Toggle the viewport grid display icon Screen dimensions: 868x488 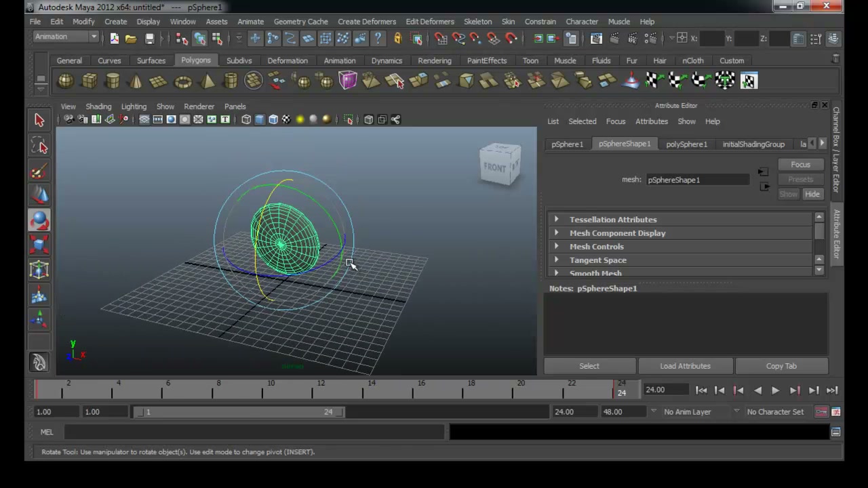point(144,120)
